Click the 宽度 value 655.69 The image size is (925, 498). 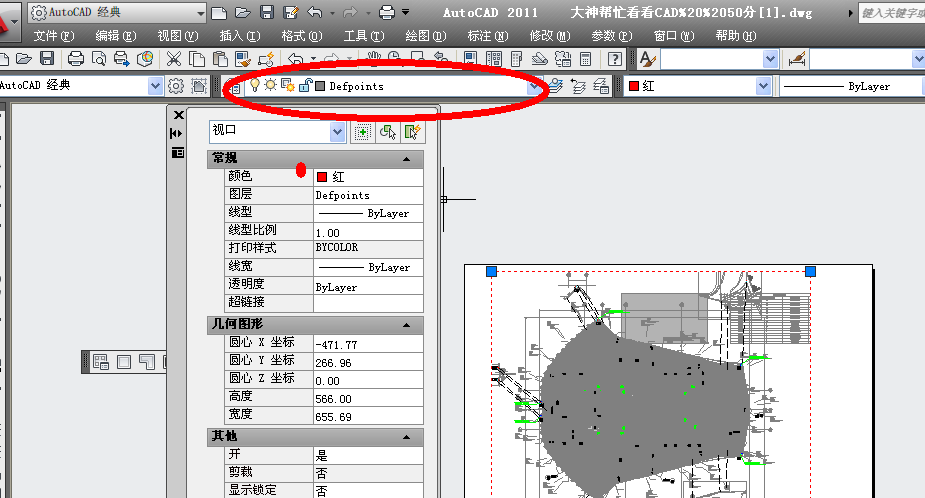click(368, 417)
